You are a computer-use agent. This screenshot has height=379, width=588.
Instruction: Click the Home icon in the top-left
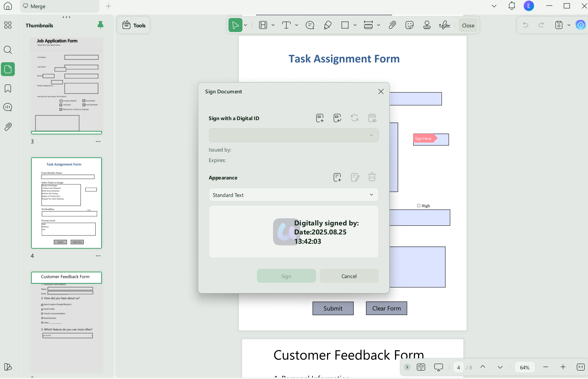pyautogui.click(x=8, y=6)
